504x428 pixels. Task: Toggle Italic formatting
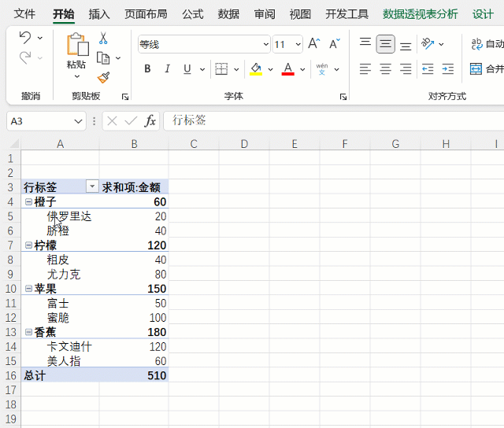click(167, 69)
